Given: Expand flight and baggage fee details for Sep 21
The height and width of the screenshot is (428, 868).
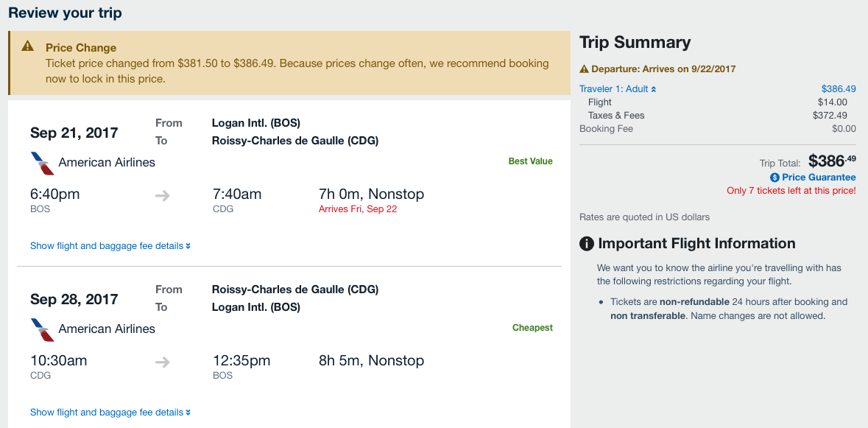Looking at the screenshot, I should (110, 246).
